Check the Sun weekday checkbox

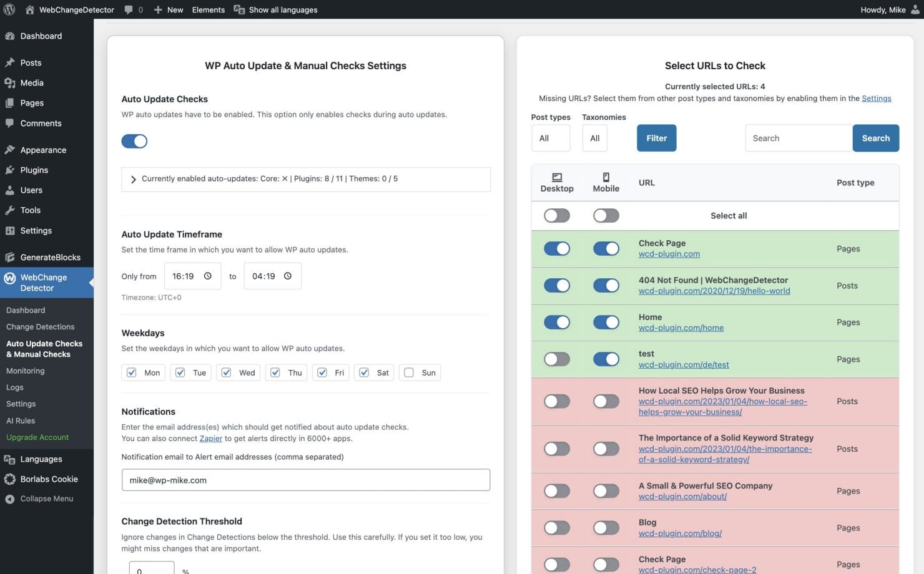pos(409,372)
